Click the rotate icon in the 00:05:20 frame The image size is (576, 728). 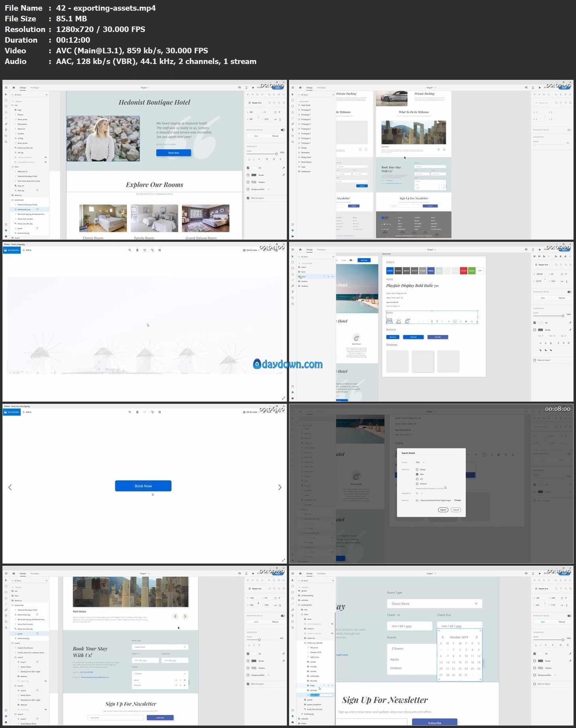[x=562, y=274]
